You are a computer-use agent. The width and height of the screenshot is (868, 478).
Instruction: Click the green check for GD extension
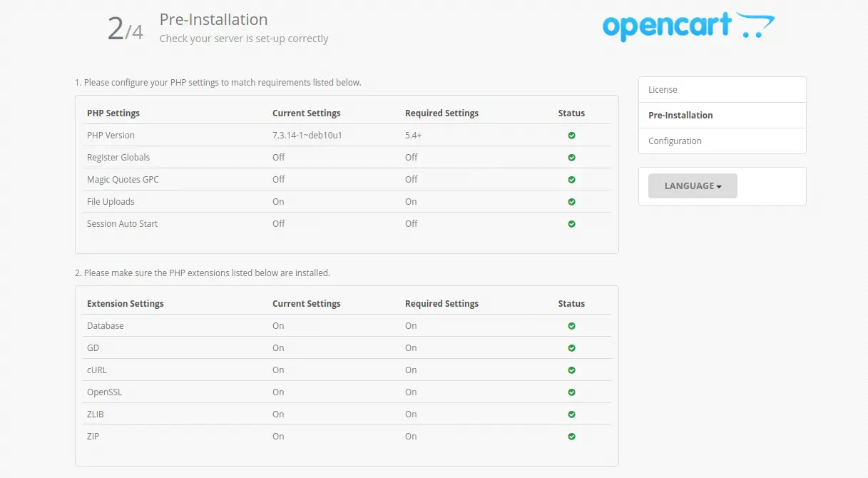[x=571, y=348]
